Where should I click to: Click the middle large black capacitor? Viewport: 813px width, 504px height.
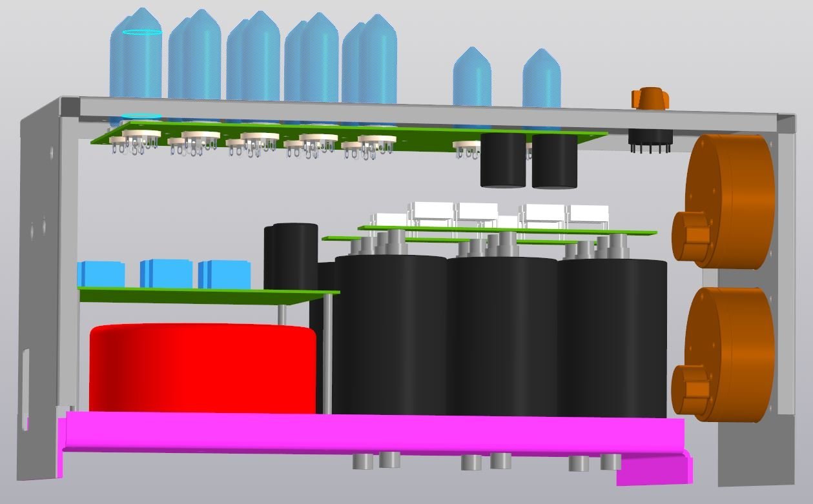tap(501, 336)
